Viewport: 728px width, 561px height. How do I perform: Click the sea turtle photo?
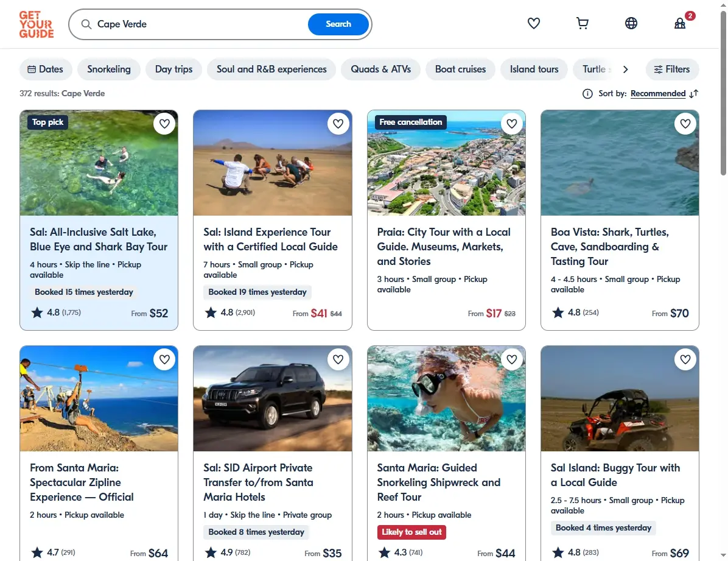click(x=620, y=163)
